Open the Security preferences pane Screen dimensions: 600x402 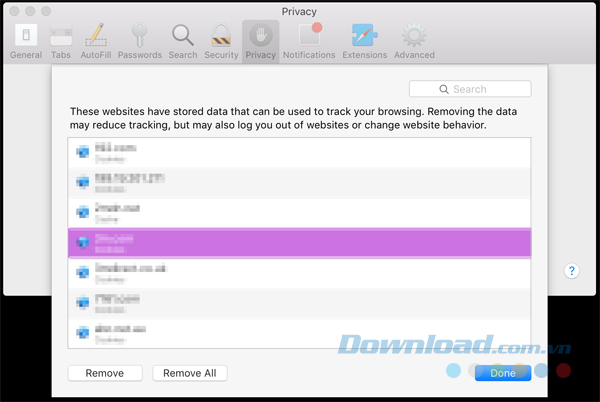[x=221, y=41]
